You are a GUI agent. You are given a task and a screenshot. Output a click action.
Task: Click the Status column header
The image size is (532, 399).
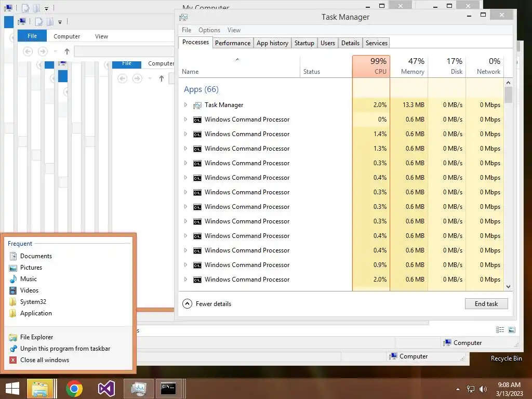pyautogui.click(x=326, y=66)
